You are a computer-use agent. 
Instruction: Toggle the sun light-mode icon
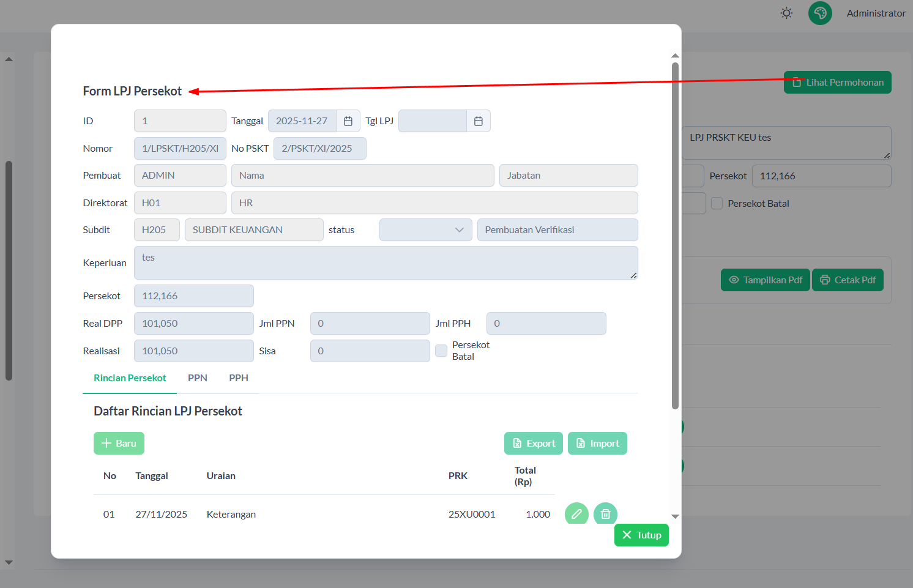click(786, 13)
